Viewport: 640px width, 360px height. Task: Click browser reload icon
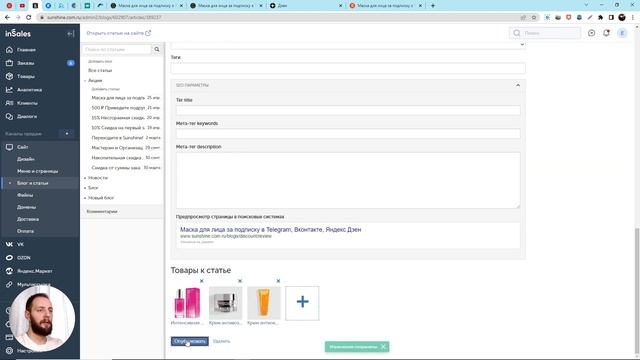[x=29, y=18]
